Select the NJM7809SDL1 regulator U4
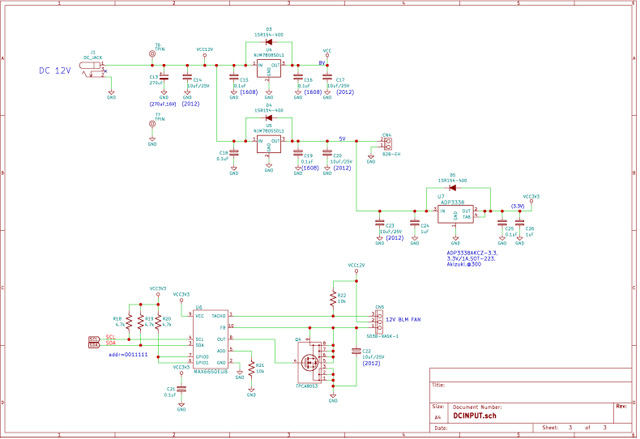The image size is (640, 439). 268,67
